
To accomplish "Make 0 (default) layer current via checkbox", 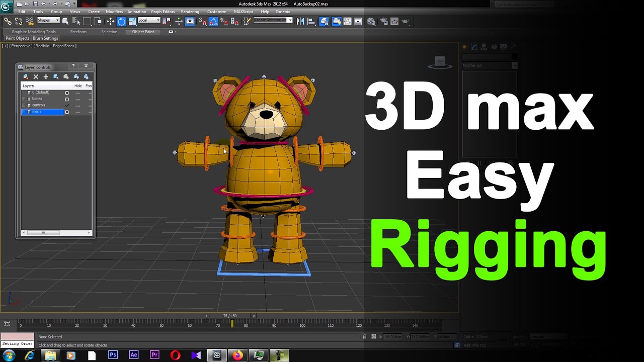I will pos(66,93).
